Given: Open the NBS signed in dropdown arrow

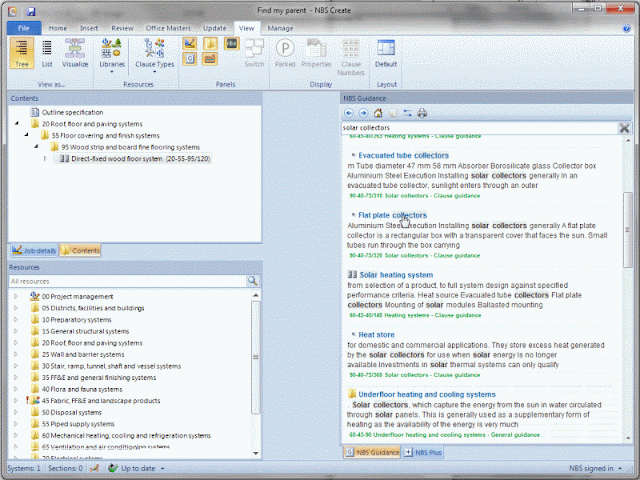Looking at the screenshot, I should 620,468.
